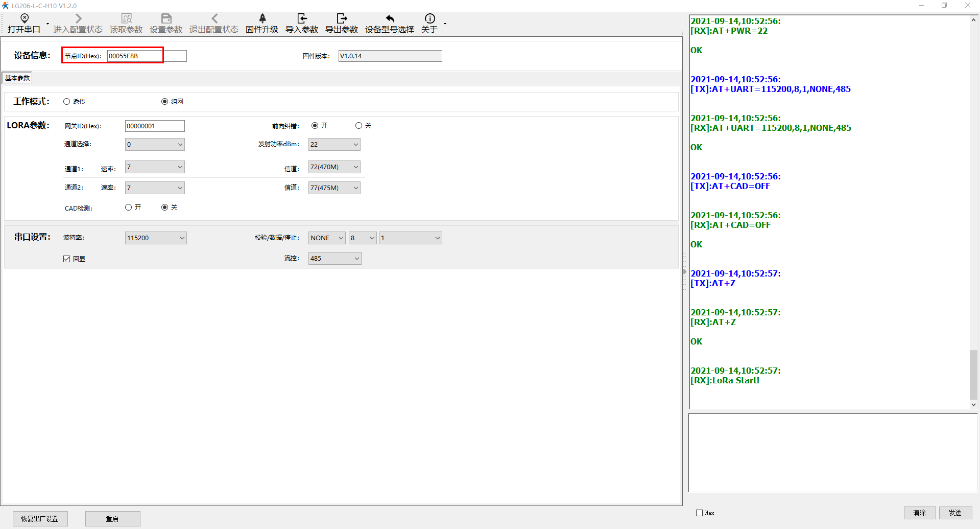The image size is (980, 529).
Task: Turn CAD检测 on with 开 radio
Action: [x=129, y=208]
